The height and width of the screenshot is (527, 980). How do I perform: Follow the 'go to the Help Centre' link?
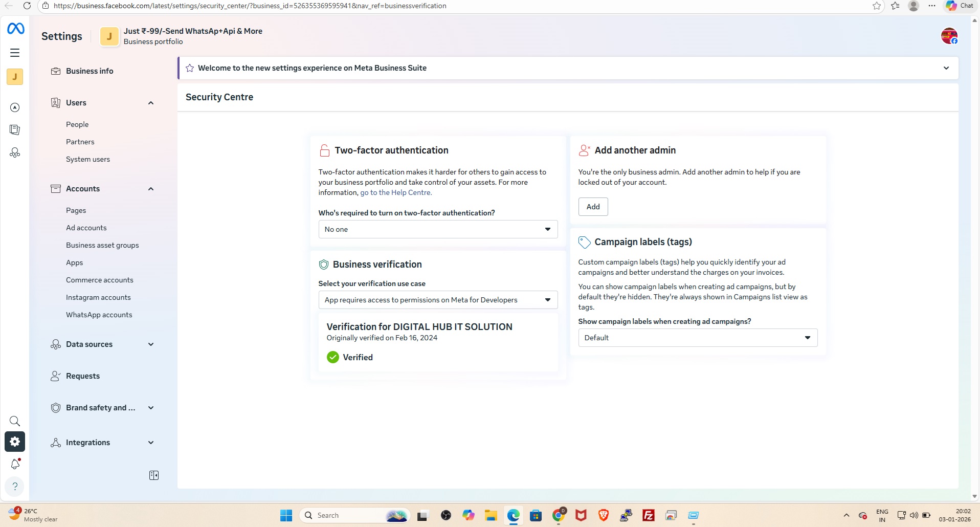coord(396,192)
